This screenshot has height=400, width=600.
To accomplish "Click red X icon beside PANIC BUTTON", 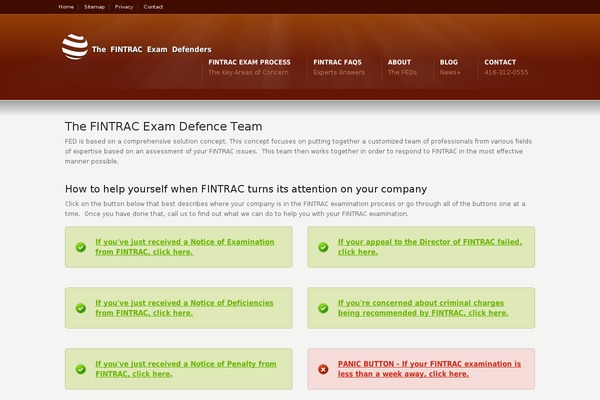I will [323, 369].
